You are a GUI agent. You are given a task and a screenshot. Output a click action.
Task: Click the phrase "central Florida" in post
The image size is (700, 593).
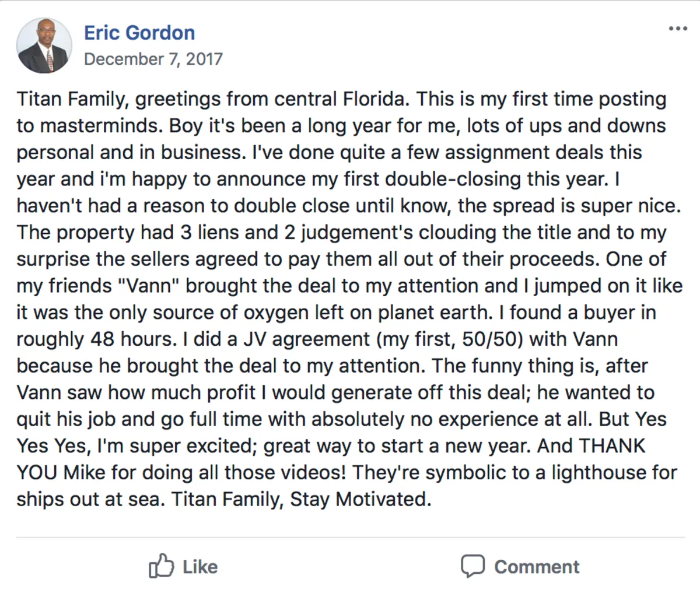[338, 100]
